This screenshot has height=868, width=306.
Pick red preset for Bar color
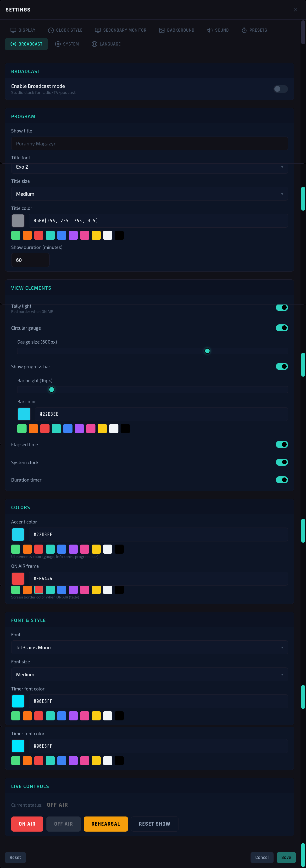[45, 429]
